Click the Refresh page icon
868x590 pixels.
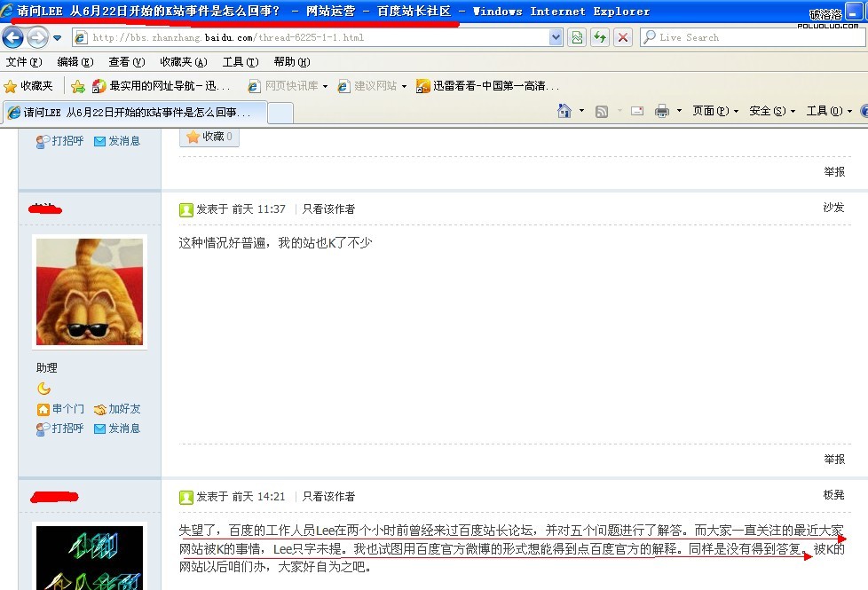(x=600, y=37)
